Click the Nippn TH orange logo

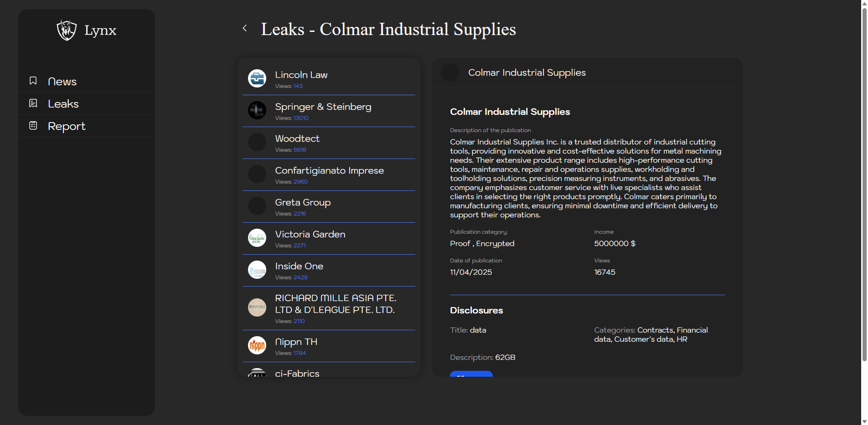[257, 345]
